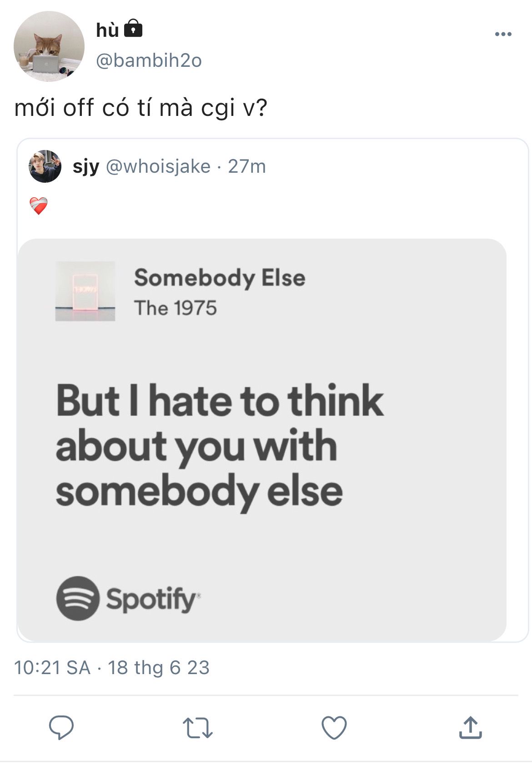Tap the 10:21 SA tweet timestamp

click(52, 668)
